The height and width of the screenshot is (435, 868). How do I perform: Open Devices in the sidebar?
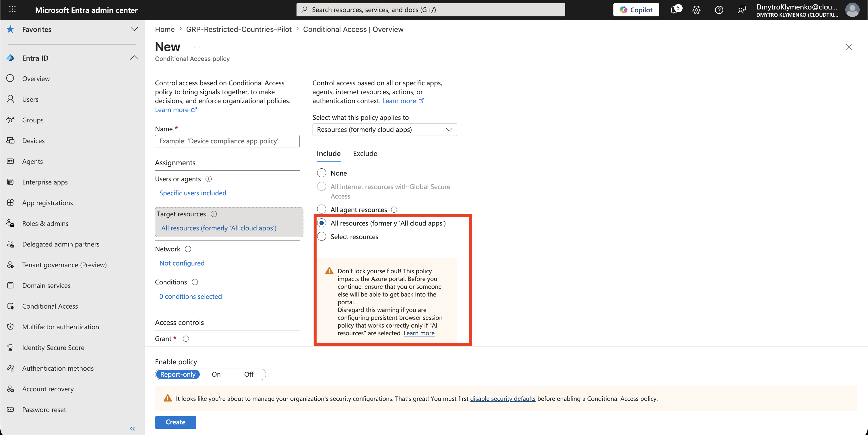[x=33, y=140]
